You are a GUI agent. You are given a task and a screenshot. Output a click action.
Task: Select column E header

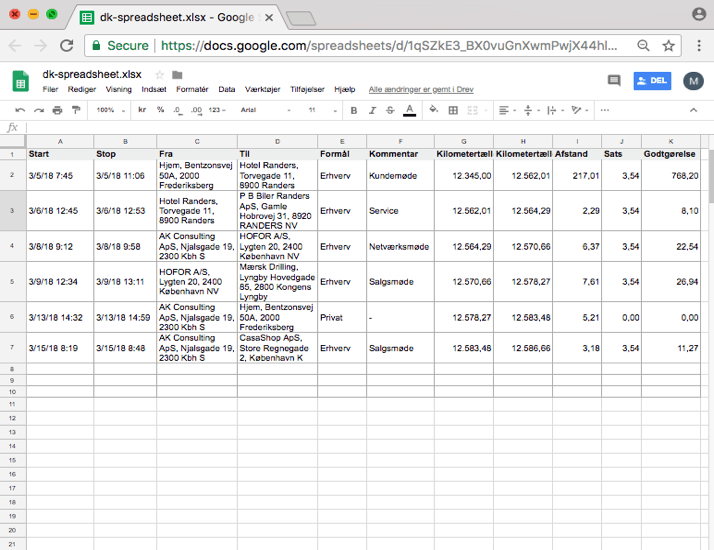click(x=342, y=142)
